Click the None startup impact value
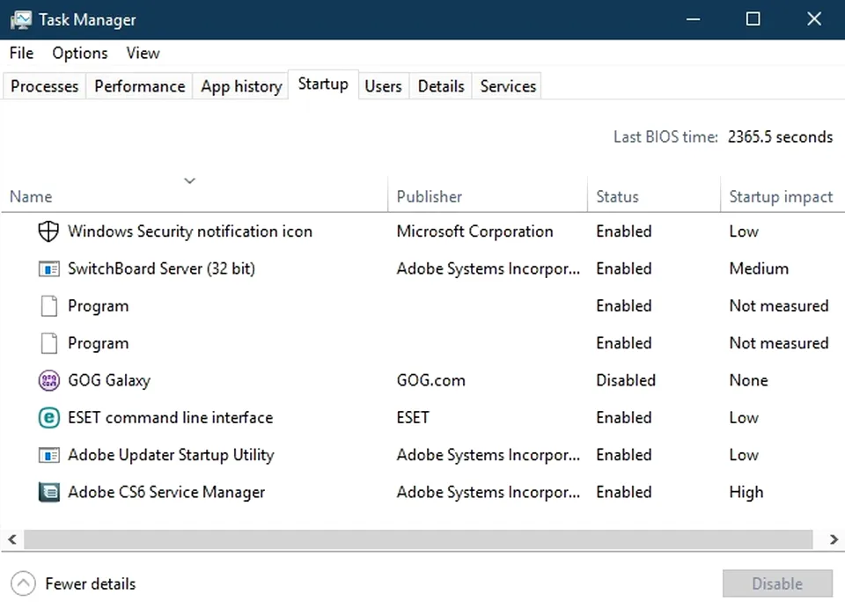The image size is (845, 616). [748, 380]
